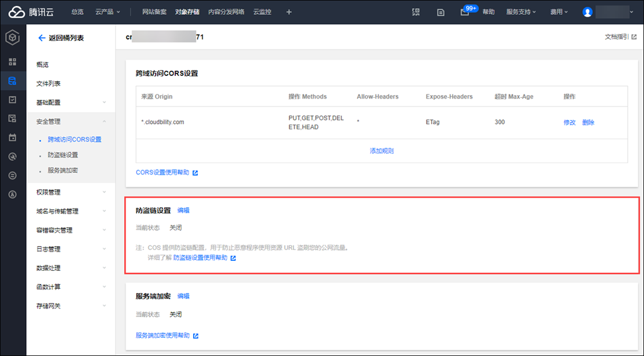The image size is (644, 356).
Task: Click the calendar icon in left rail
Action: (x=13, y=137)
